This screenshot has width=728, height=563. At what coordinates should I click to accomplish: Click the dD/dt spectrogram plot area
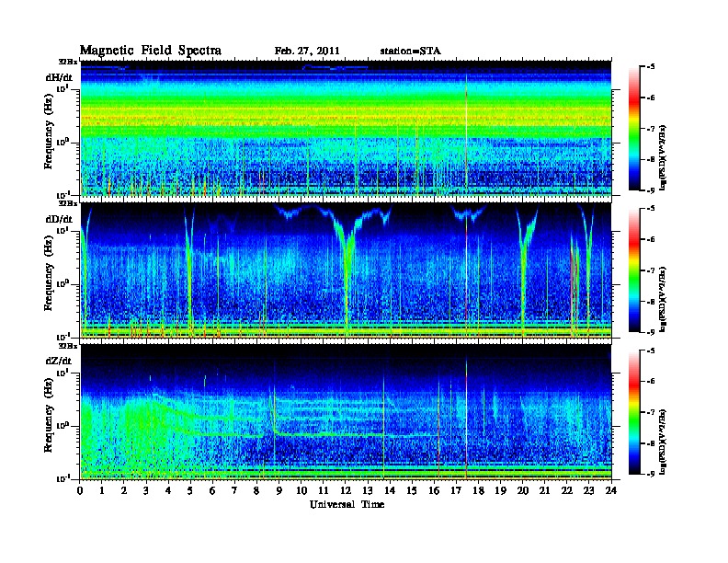(346, 270)
